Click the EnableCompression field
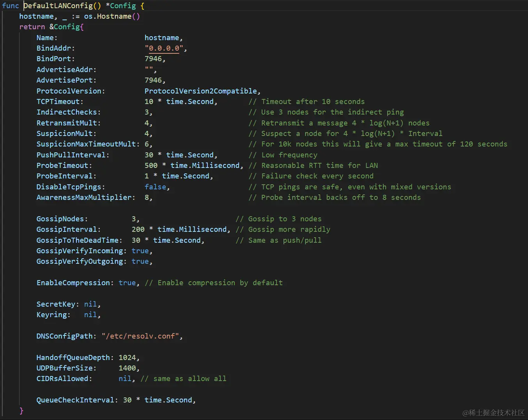This screenshot has width=528, height=420. click(x=73, y=283)
